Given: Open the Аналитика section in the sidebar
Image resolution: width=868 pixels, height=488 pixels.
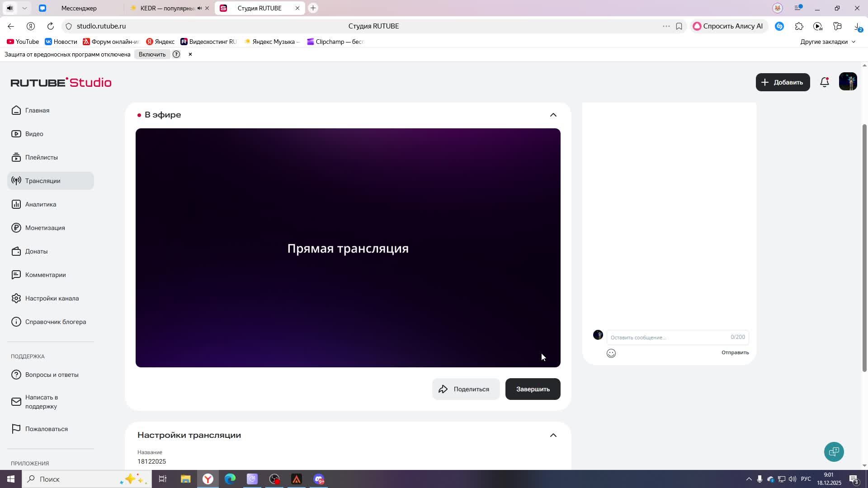Looking at the screenshot, I should (x=16, y=204).
